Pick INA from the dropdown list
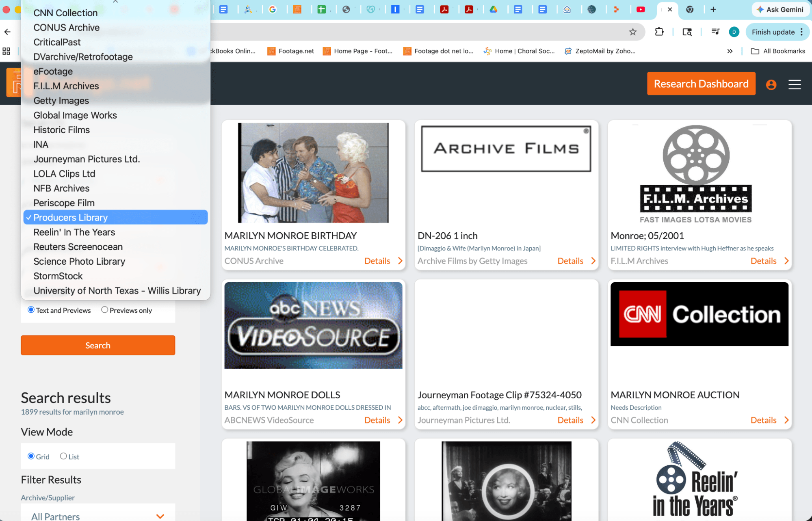This screenshot has width=812, height=521. [x=116, y=145]
